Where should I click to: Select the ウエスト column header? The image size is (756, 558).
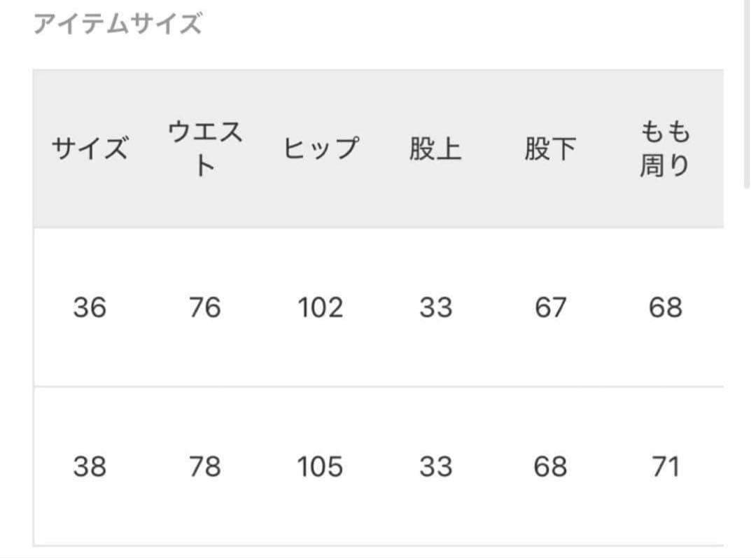point(204,148)
